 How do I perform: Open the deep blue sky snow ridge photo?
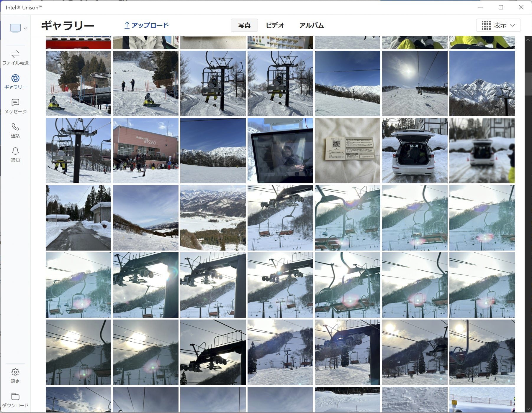[x=213, y=151]
